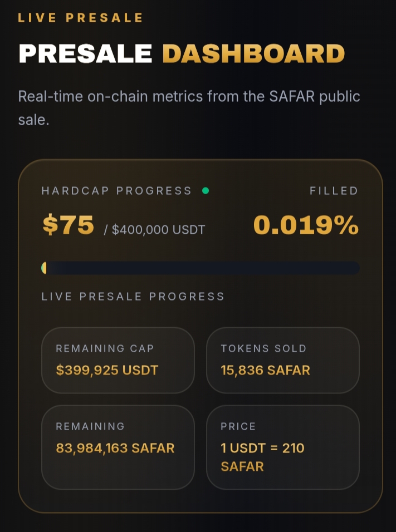The width and height of the screenshot is (396, 532).
Task: Select the Price card
Action: click(282, 447)
